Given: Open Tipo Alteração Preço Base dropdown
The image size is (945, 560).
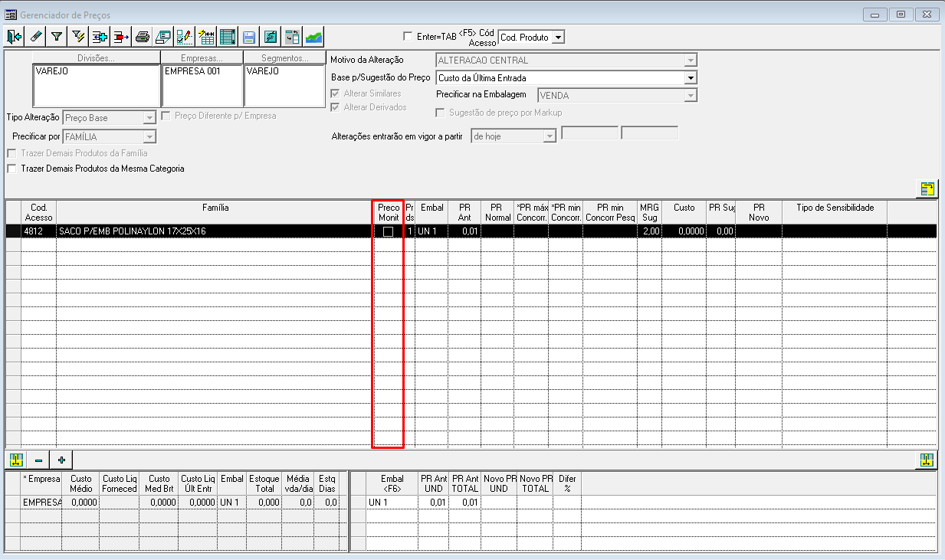Looking at the screenshot, I should click(x=149, y=118).
